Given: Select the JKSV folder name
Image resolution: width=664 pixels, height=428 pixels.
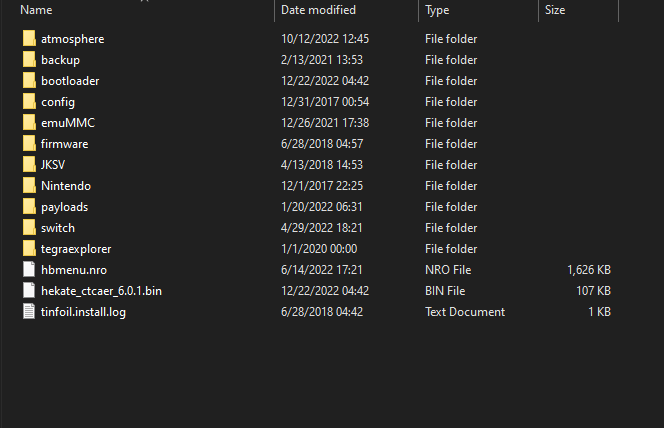Looking at the screenshot, I should click(x=53, y=165).
